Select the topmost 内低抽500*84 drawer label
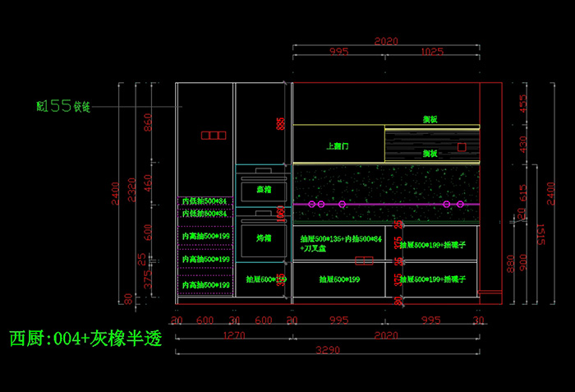 [x=204, y=201]
